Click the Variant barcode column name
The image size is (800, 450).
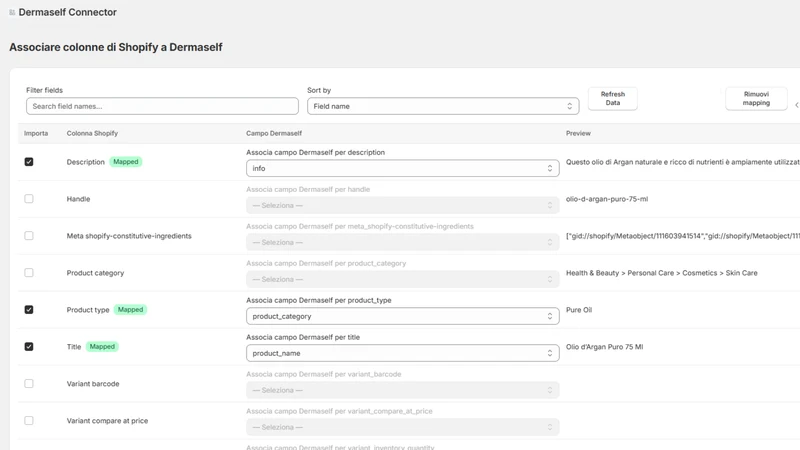tap(93, 384)
